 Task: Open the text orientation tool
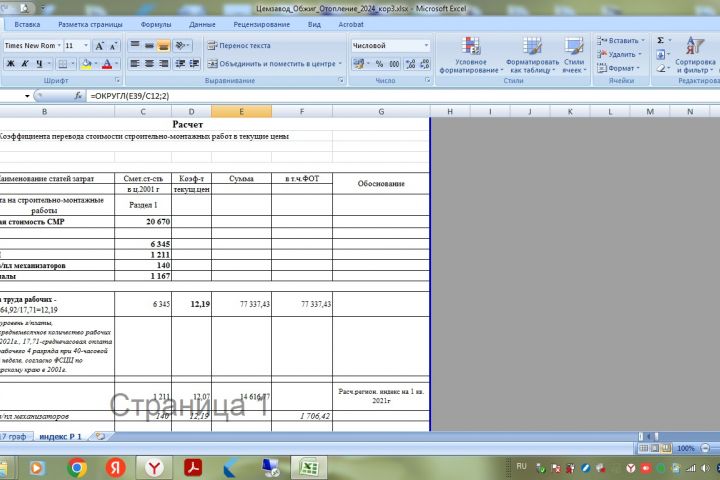pyautogui.click(x=182, y=45)
